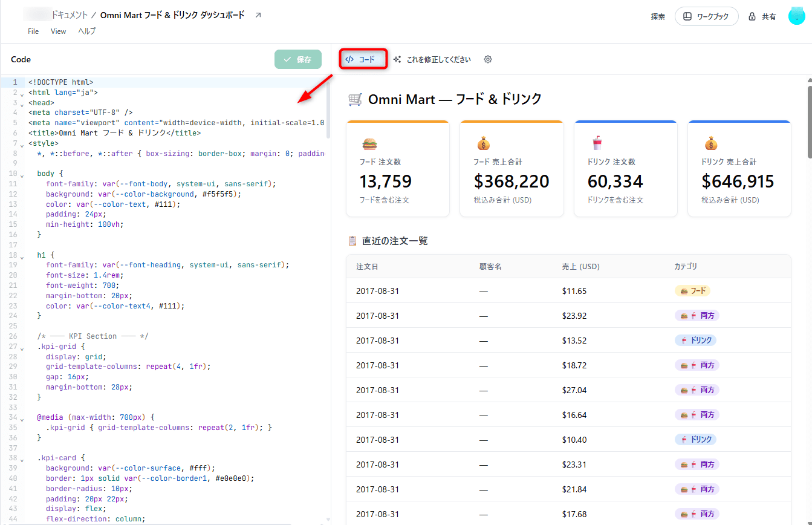Open the ワークブック button
Viewport: 812px width, 525px height.
pyautogui.click(x=706, y=16)
